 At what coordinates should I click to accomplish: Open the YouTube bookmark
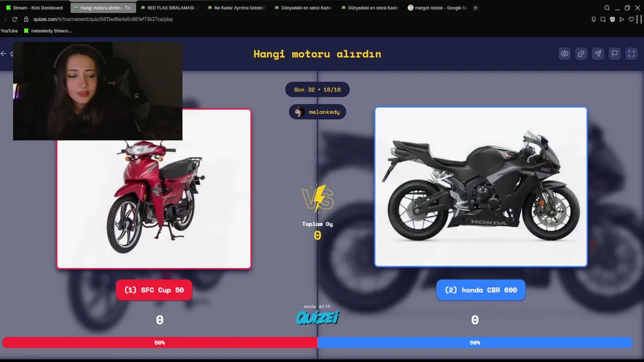9,31
